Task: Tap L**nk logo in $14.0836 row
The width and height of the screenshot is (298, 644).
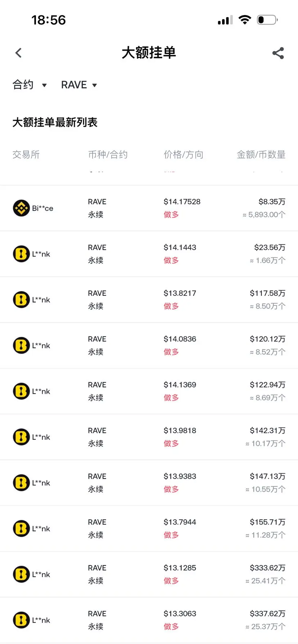Action: click(21, 345)
